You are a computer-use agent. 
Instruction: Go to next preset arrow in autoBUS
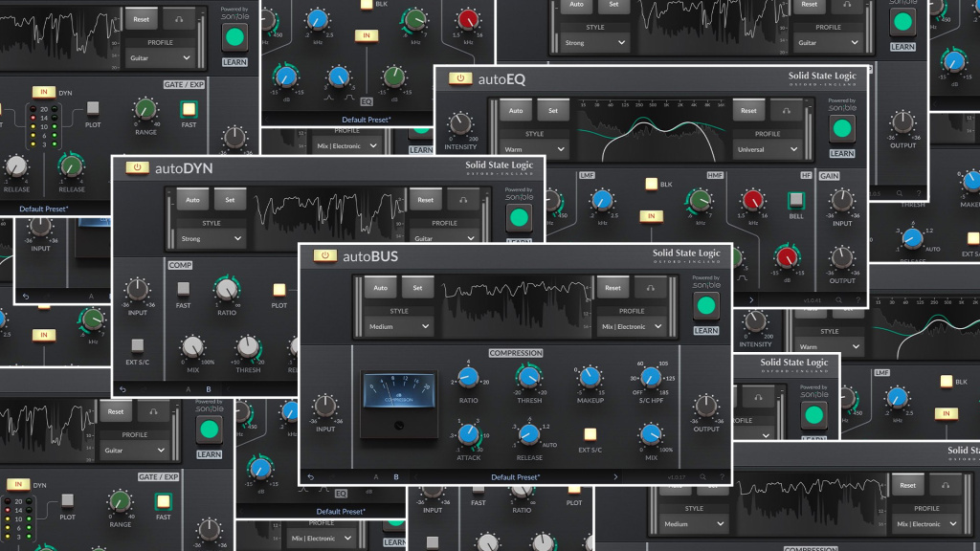click(x=615, y=477)
